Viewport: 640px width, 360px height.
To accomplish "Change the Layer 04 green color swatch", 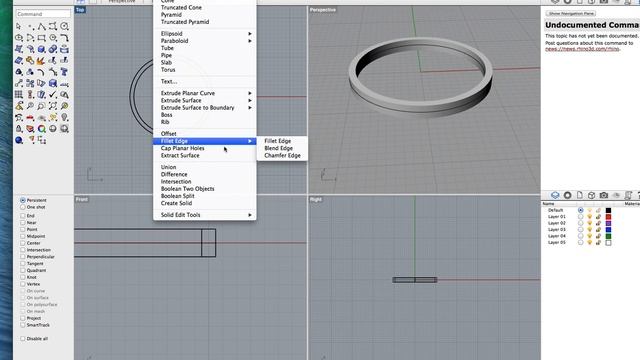I will (608, 236).
